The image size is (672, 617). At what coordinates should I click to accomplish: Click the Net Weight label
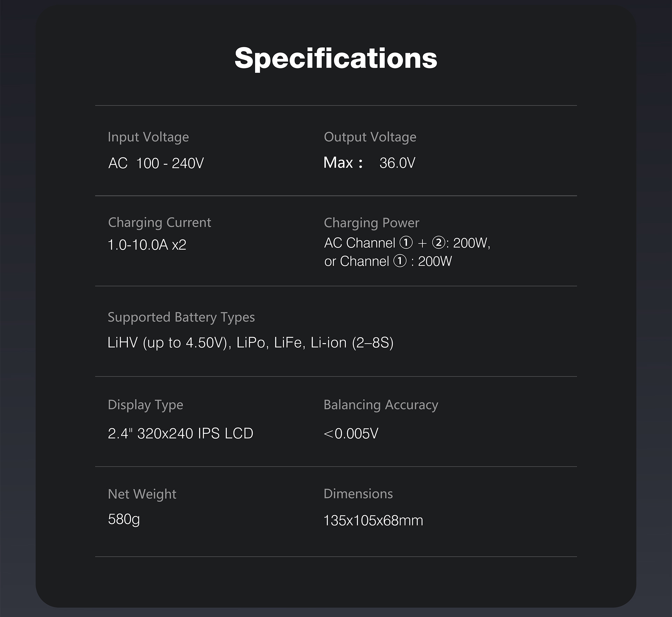(x=142, y=494)
